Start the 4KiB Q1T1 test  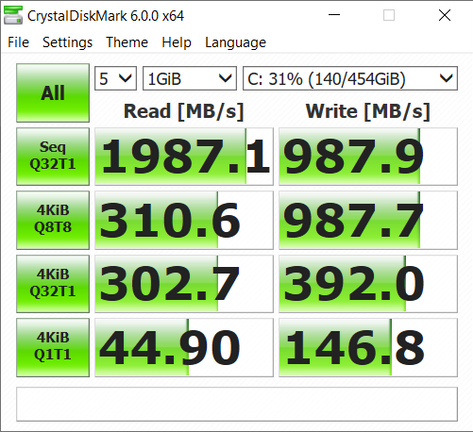pos(53,347)
